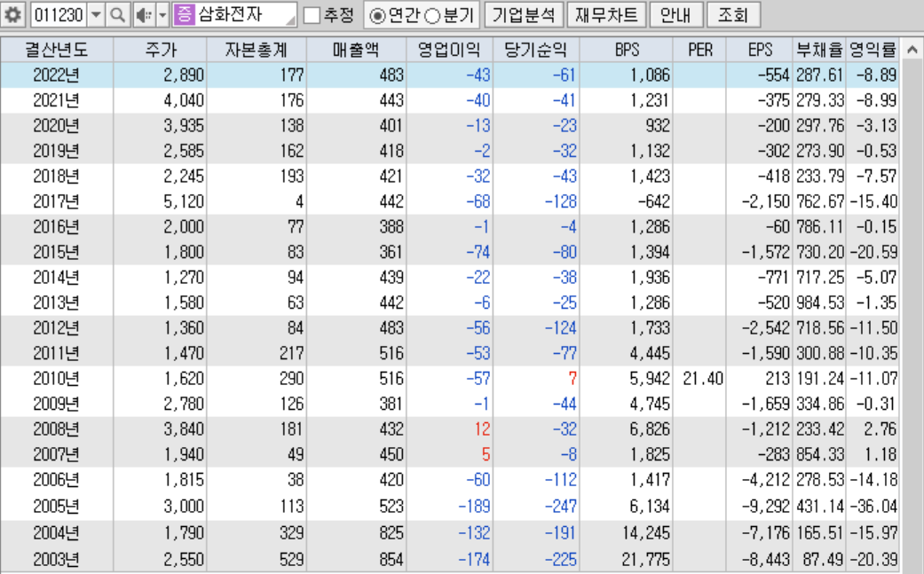Click the margin value -36.04

(874, 507)
